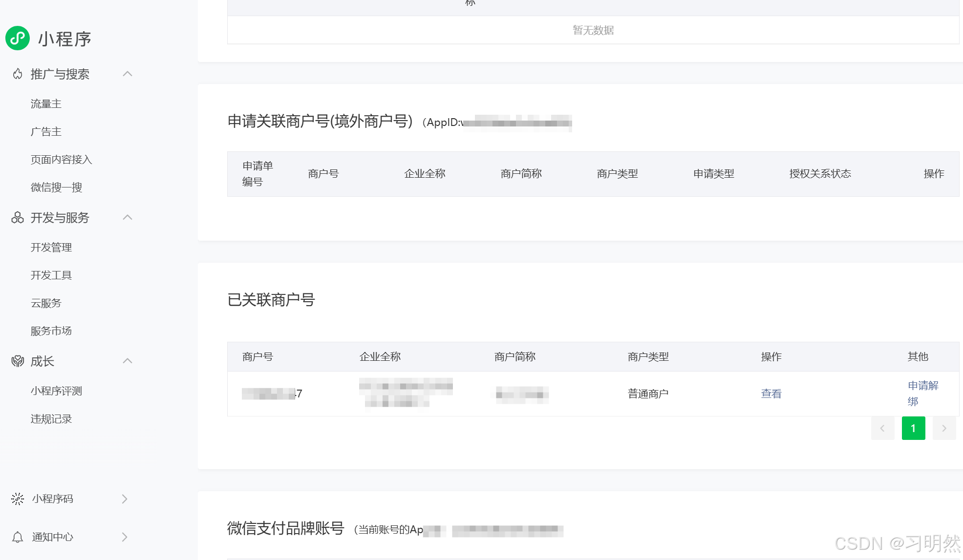The height and width of the screenshot is (560, 963).
Task: Go to next page arrow
Action: point(944,428)
